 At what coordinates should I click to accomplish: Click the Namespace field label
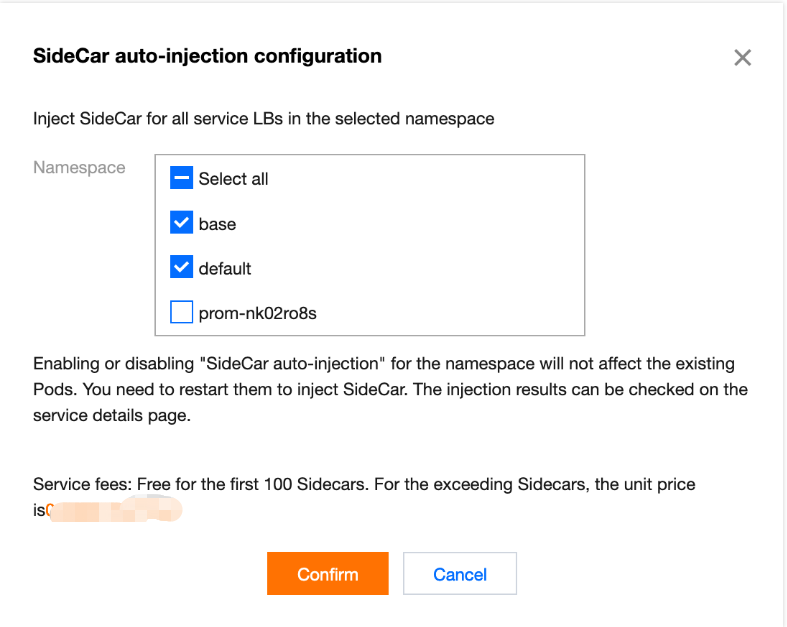pyautogui.click(x=79, y=168)
